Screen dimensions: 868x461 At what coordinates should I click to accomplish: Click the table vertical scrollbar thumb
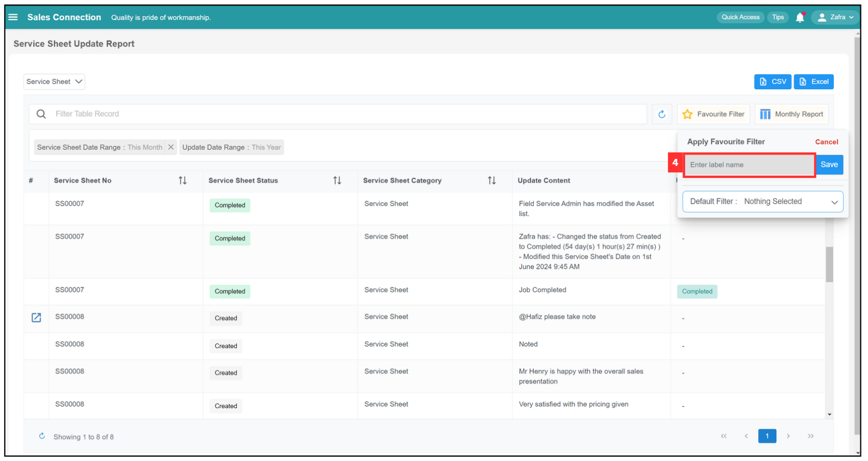pyautogui.click(x=829, y=265)
